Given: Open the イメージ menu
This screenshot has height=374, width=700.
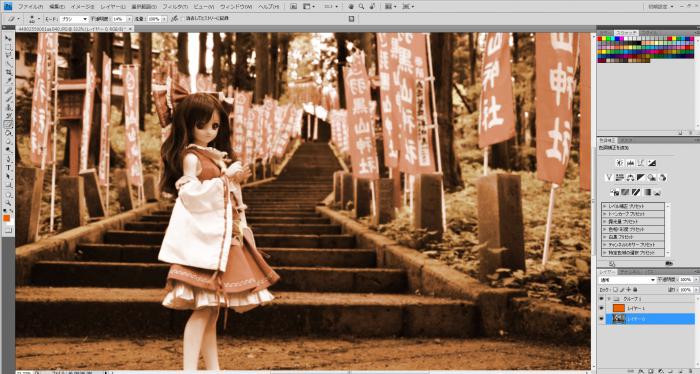Looking at the screenshot, I should [x=83, y=7].
